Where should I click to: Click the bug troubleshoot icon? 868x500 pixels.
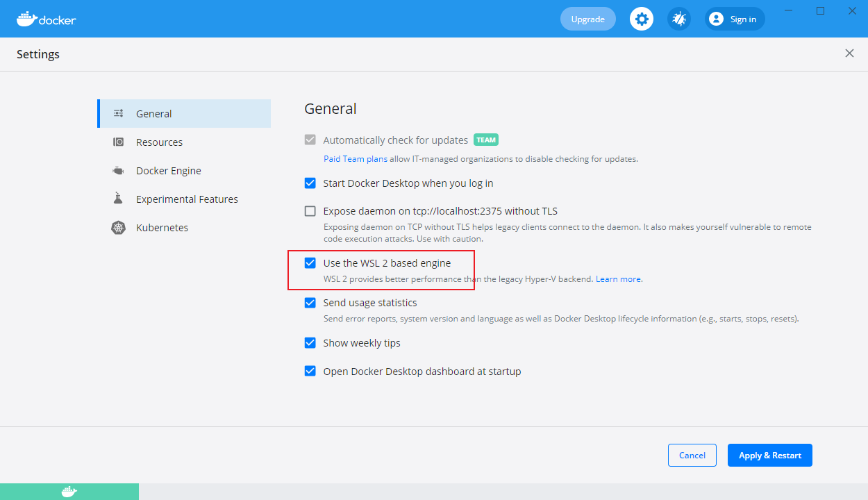[x=679, y=19]
